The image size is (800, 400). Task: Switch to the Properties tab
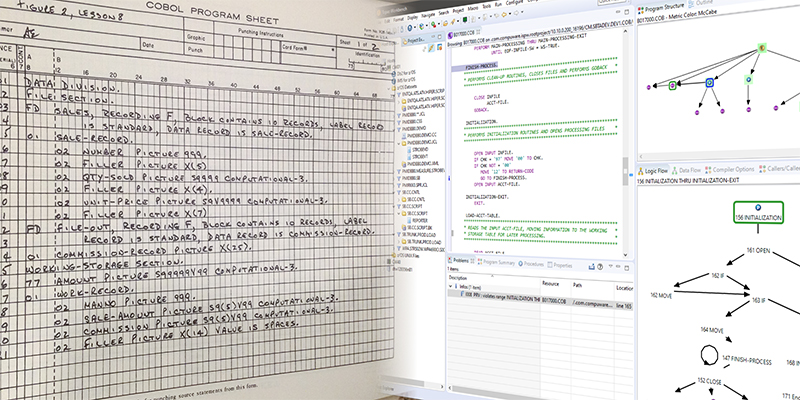(560, 265)
